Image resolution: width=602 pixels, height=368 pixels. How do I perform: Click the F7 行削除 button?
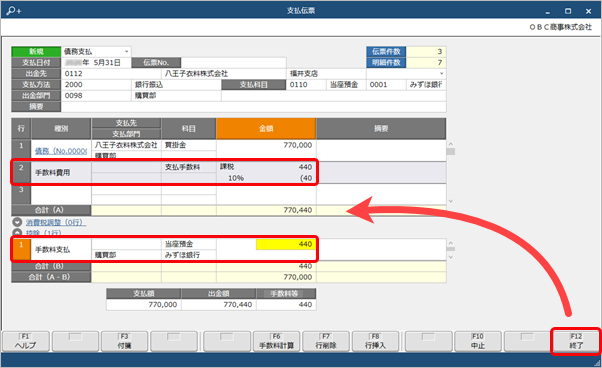tap(326, 341)
